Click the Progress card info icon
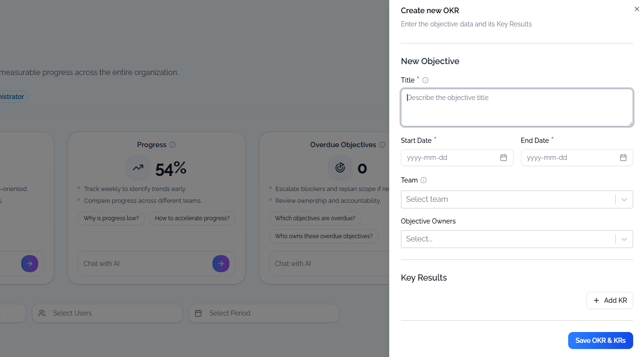This screenshot has height=357, width=644. (172, 145)
